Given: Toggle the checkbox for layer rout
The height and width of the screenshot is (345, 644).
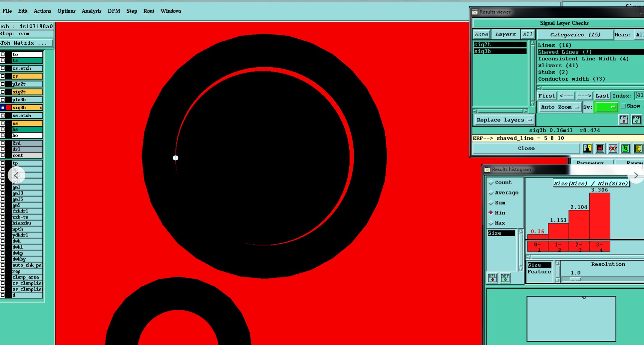Looking at the screenshot, I should point(3,155).
